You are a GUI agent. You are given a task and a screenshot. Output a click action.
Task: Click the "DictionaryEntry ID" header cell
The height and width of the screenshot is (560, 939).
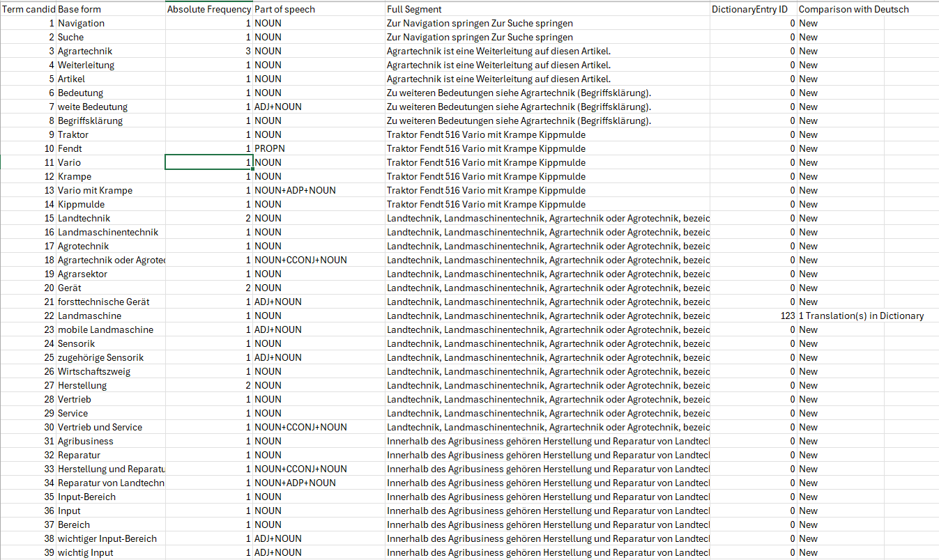(753, 9)
